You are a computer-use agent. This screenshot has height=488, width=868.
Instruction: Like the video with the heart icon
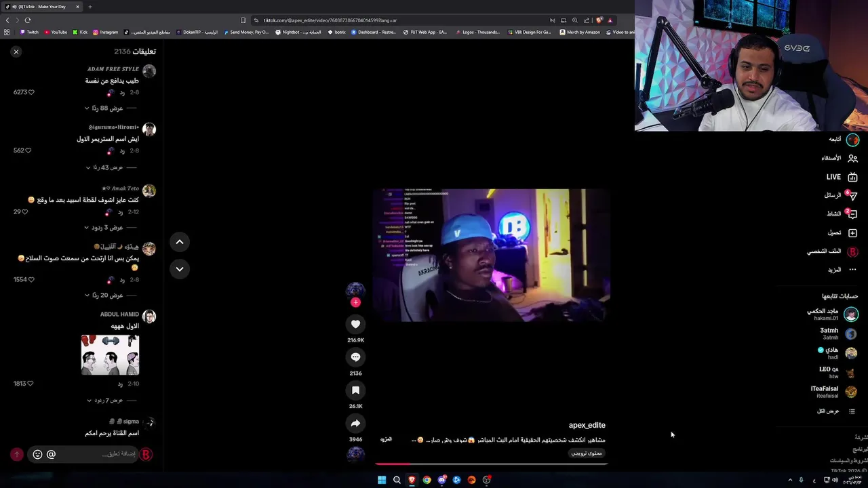[x=355, y=324]
